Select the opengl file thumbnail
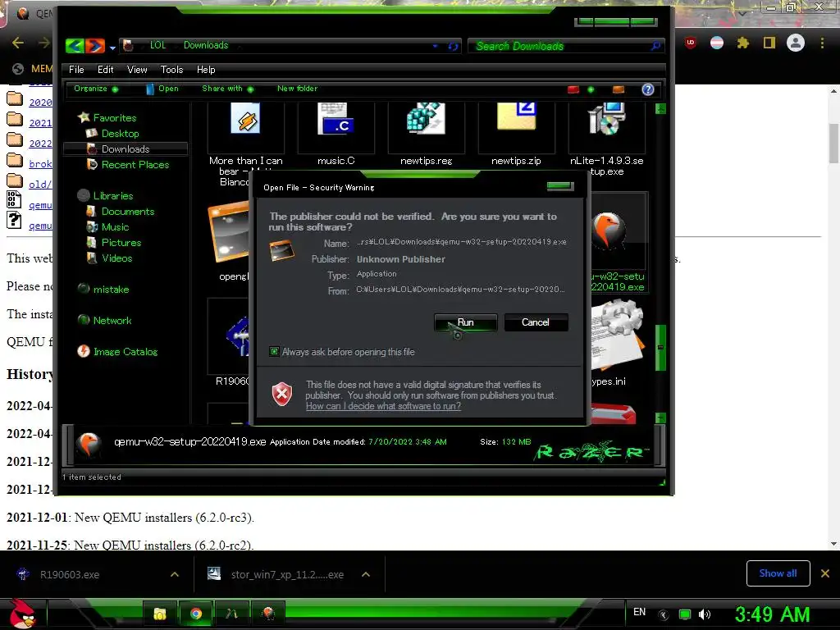 coord(230,234)
